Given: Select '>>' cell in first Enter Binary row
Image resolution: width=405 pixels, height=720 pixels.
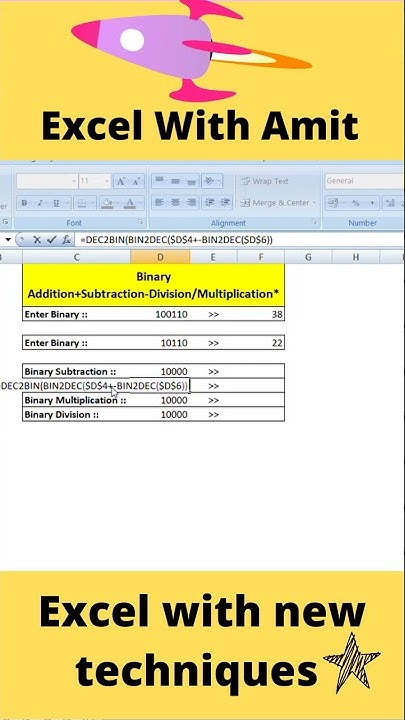Looking at the screenshot, I should coord(213,315).
